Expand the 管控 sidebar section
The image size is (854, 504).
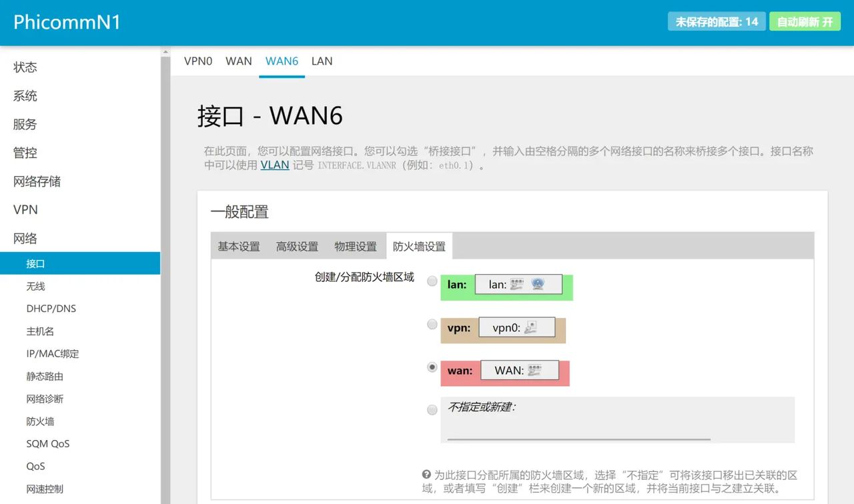(x=25, y=153)
